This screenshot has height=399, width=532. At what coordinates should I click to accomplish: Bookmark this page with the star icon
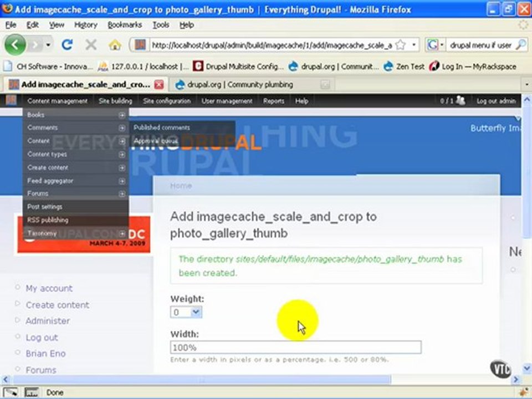coord(401,45)
